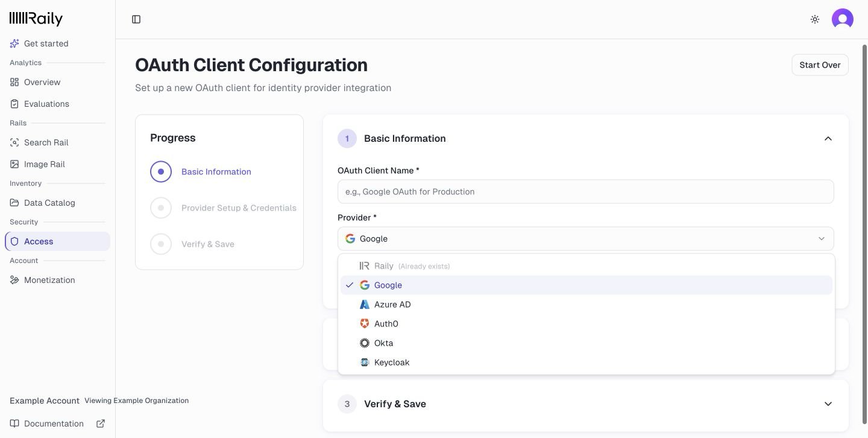The width and height of the screenshot is (868, 438).
Task: Click the Azure AD logo icon
Action: click(365, 305)
